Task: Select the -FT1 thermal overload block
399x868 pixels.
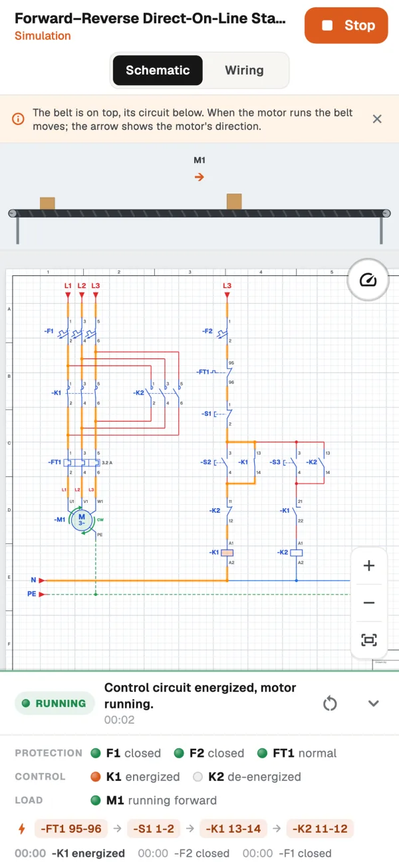Action: (81, 462)
